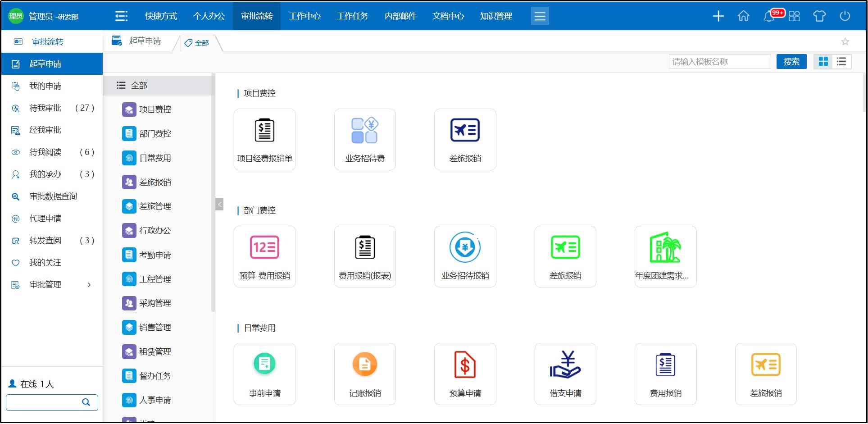
Task: Open 待我审批 in the sidebar
Action: pyautogui.click(x=45, y=108)
